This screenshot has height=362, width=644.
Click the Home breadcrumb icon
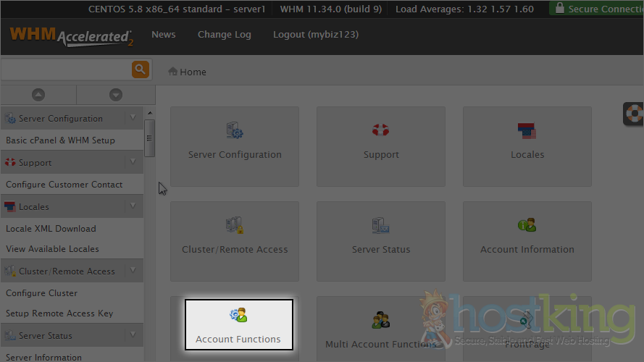point(173,72)
